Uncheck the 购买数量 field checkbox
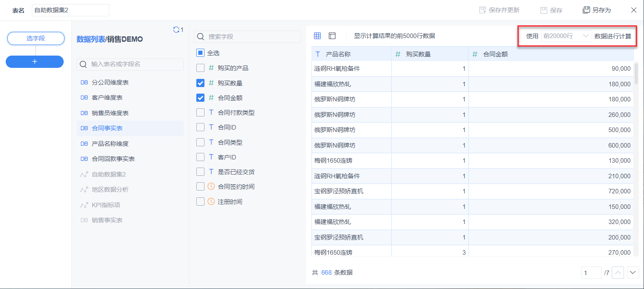644x289 pixels. pos(200,83)
